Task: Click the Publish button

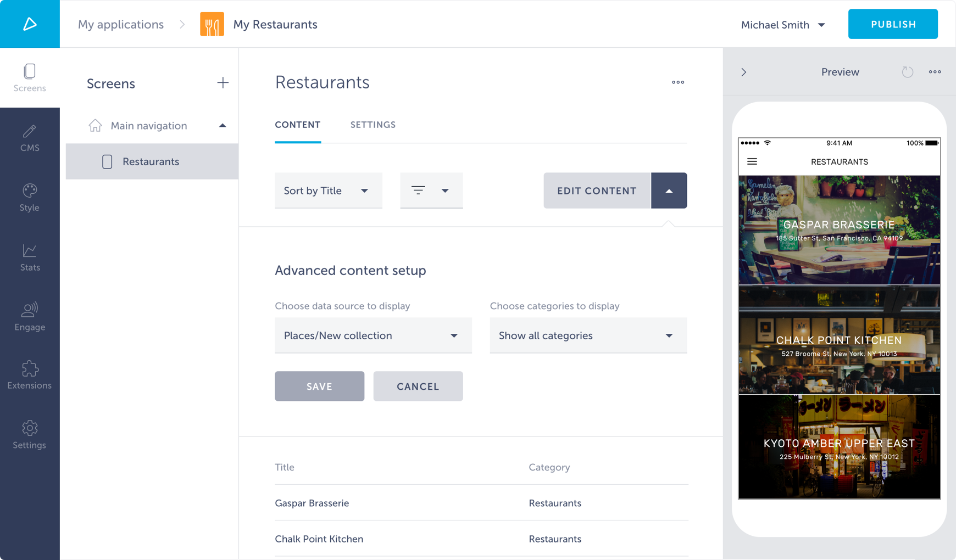Action: pyautogui.click(x=893, y=24)
